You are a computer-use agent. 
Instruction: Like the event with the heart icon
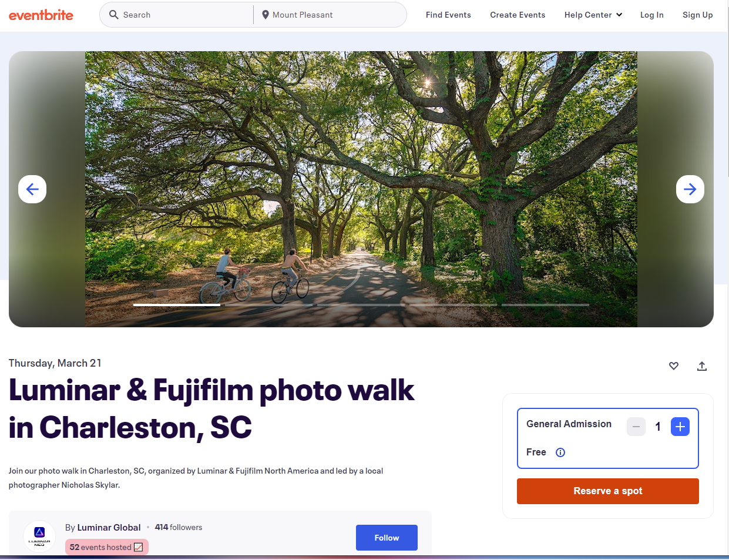click(x=674, y=366)
